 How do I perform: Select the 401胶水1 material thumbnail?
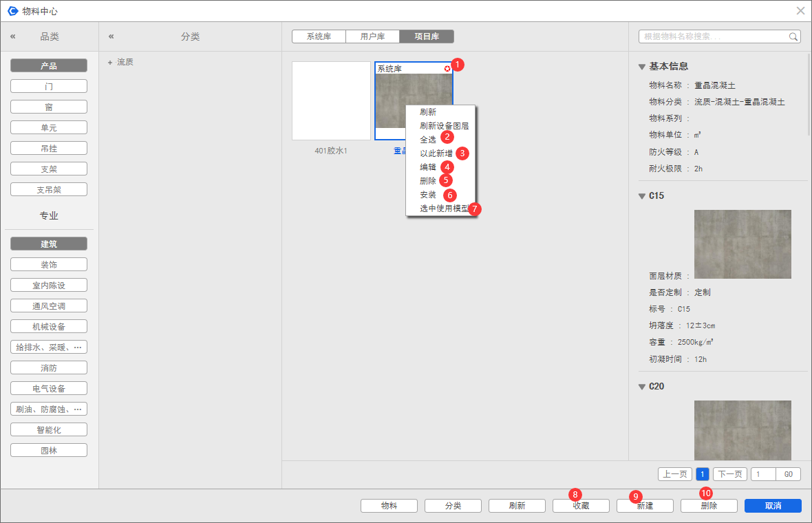point(331,101)
